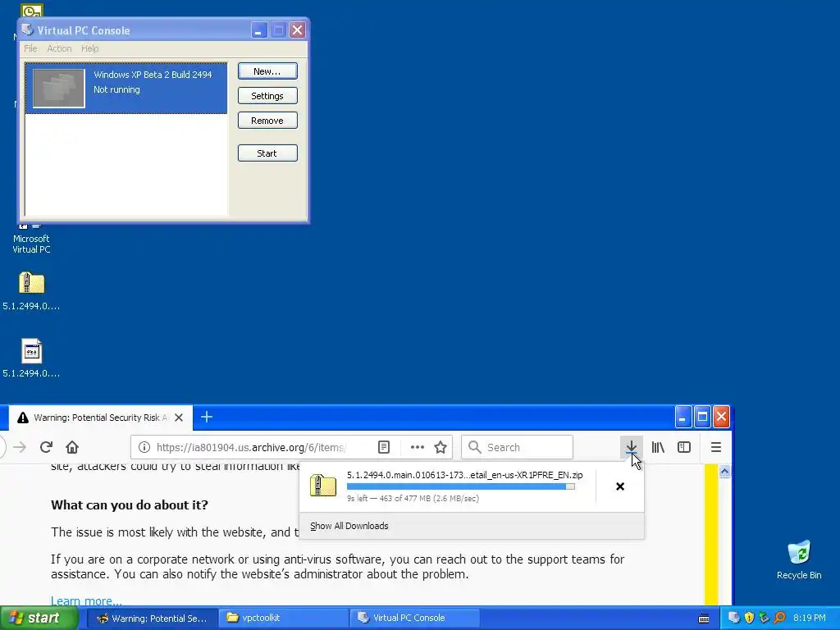This screenshot has width=840, height=630.
Task: Click the 5.1.2494.0.main zip filename in downloads
Action: [464, 475]
